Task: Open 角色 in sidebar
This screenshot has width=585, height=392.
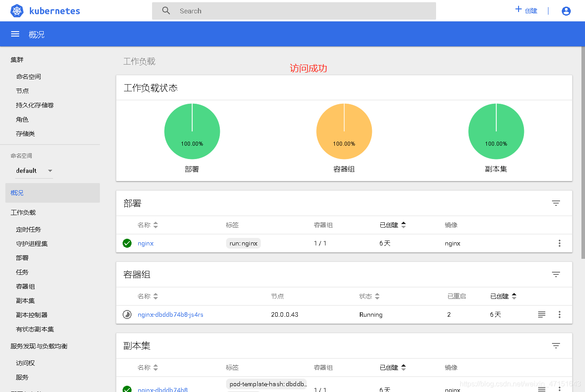Action: click(x=22, y=119)
